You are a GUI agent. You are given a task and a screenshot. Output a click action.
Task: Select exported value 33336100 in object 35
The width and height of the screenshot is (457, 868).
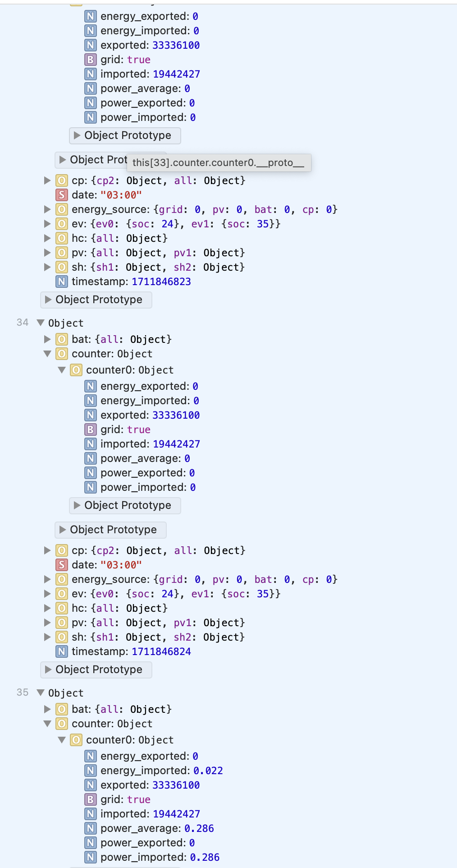pyautogui.click(x=176, y=785)
